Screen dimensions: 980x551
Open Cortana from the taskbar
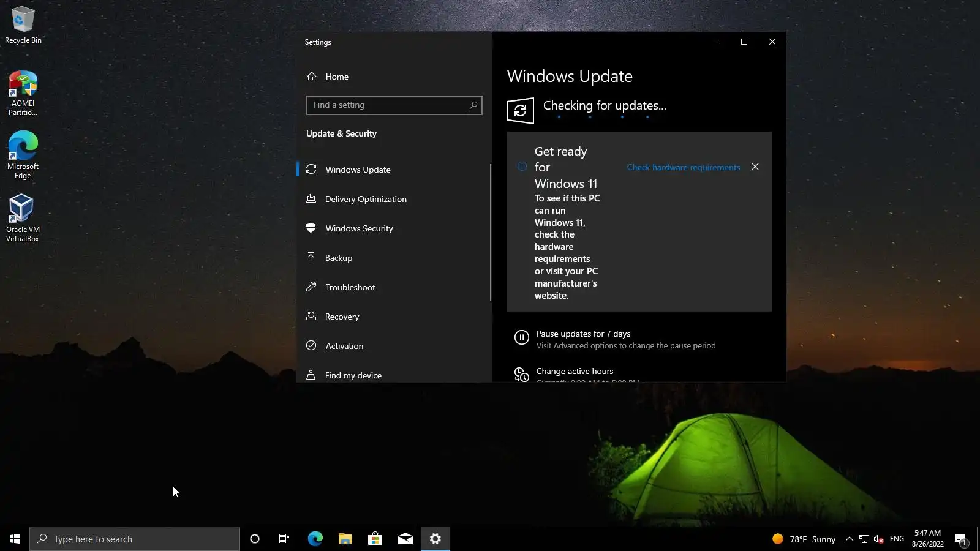click(255, 539)
